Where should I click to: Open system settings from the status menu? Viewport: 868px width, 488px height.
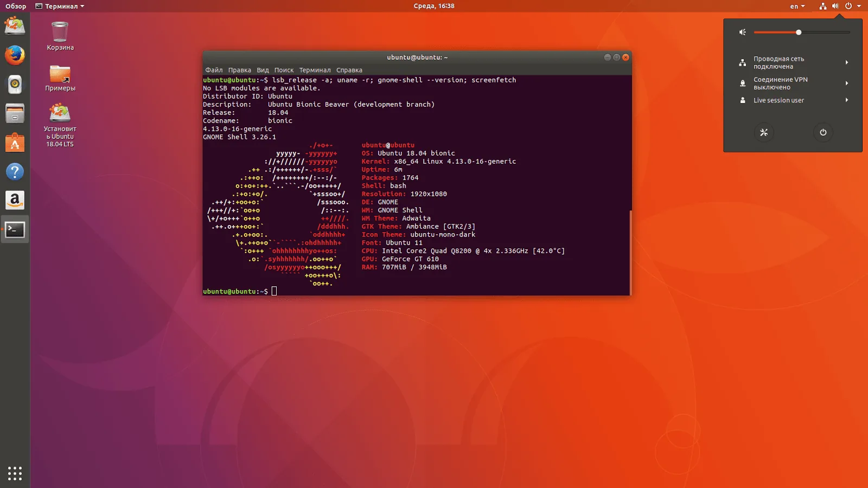click(x=764, y=132)
